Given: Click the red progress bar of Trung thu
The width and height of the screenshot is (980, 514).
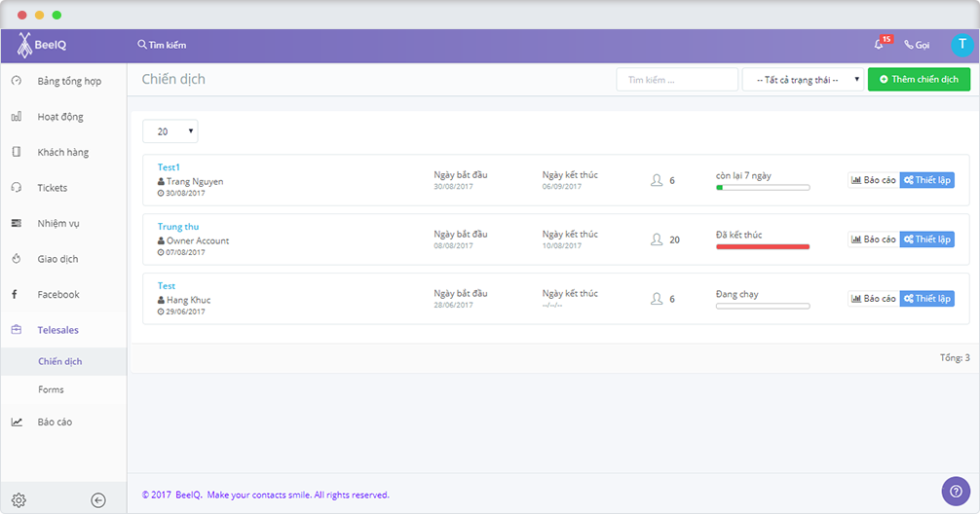Looking at the screenshot, I should pos(763,247).
